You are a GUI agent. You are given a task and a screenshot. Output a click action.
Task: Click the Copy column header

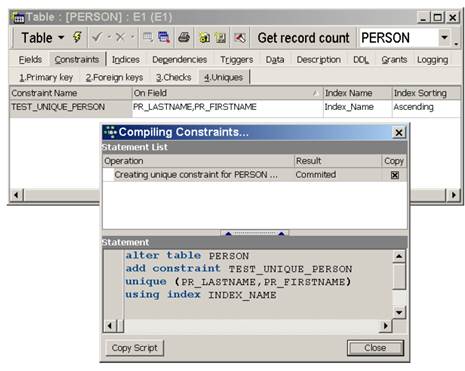(x=394, y=161)
